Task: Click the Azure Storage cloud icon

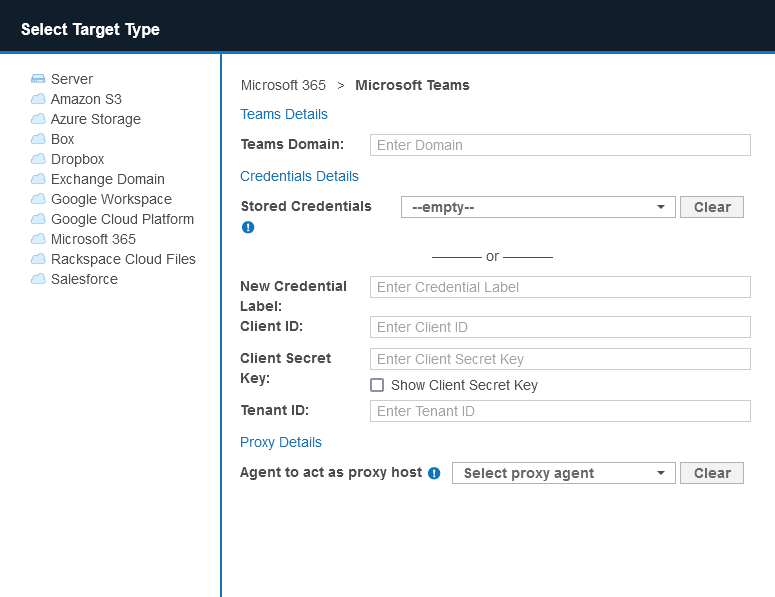Action: coord(38,119)
